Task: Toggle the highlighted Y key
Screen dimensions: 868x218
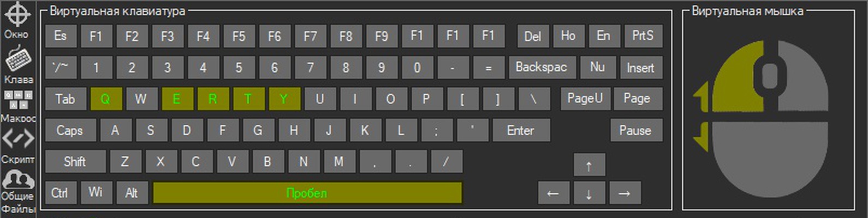Action: (x=284, y=99)
